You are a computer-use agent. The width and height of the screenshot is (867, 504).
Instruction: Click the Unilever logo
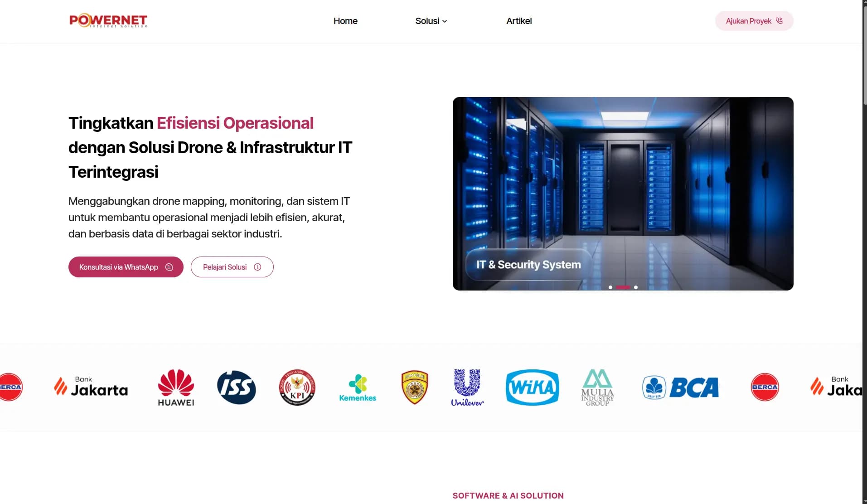[467, 388]
